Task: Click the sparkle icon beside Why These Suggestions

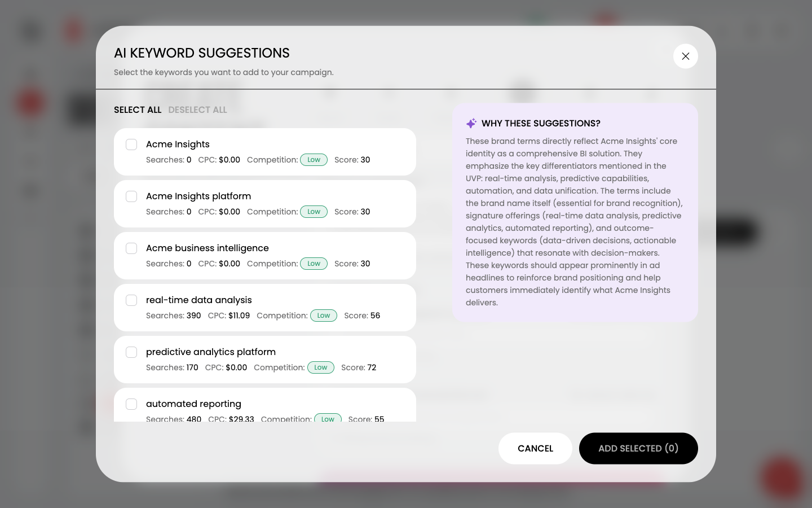Action: point(471,123)
